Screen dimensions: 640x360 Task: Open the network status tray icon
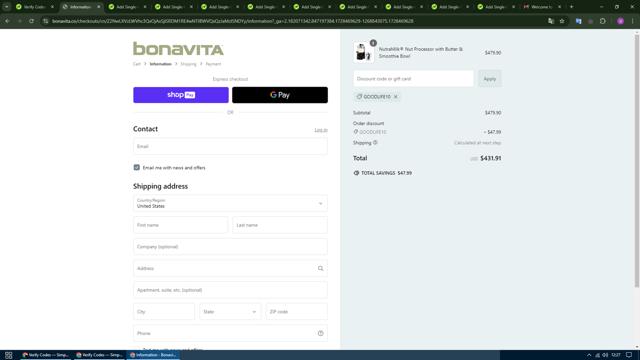pos(598,355)
